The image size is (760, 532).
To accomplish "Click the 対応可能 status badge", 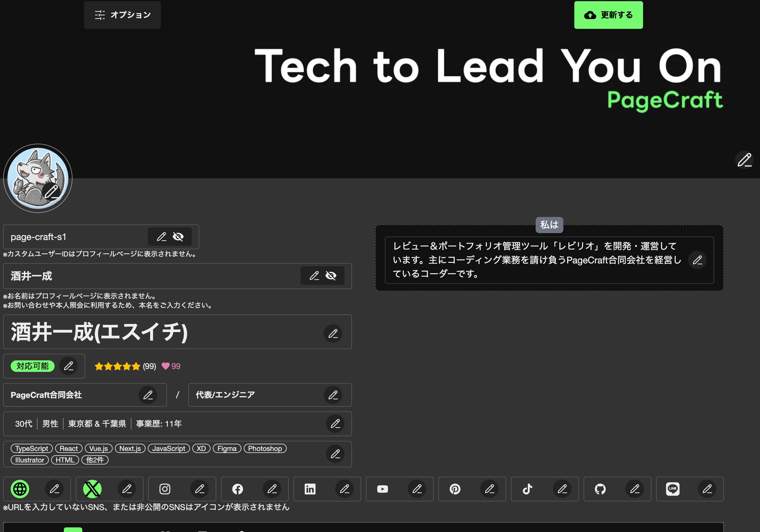I will point(32,366).
